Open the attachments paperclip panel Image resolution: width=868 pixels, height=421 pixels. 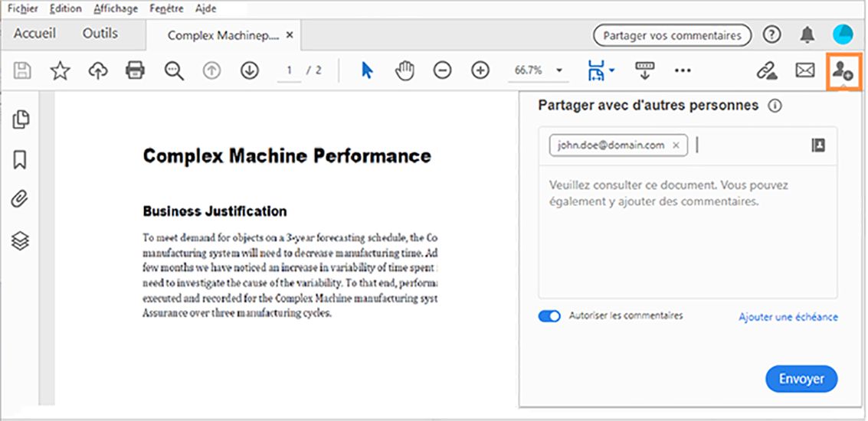21,200
